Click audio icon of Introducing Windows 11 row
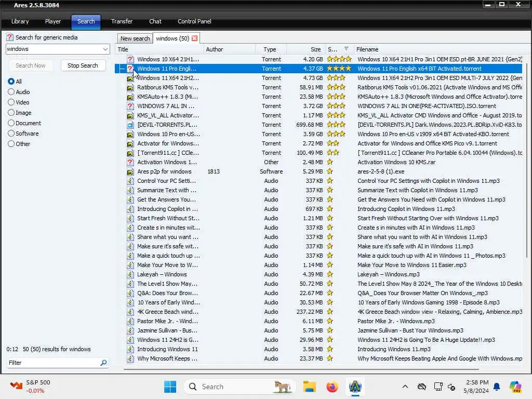This screenshot has height=399, width=532. [x=130, y=349]
